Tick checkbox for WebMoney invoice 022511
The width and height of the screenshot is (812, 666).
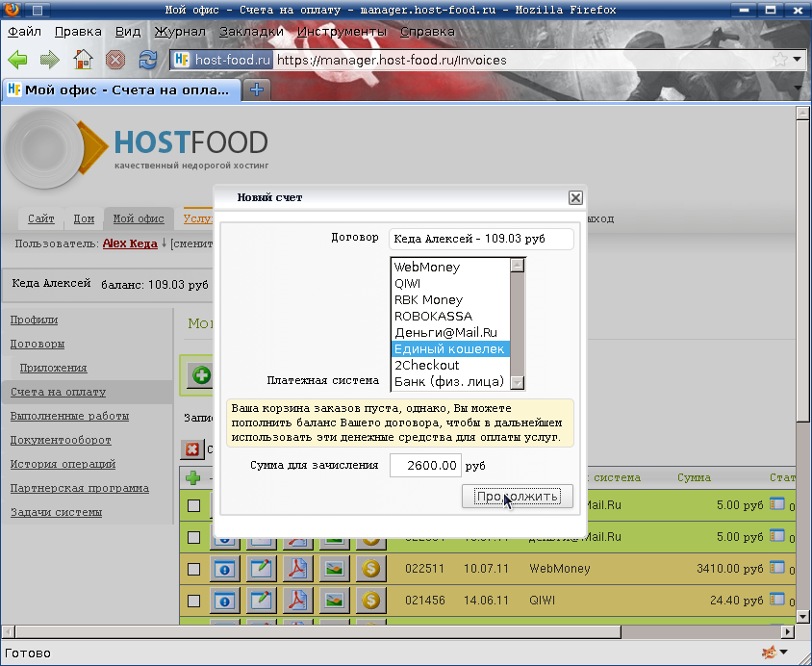pyautogui.click(x=193, y=569)
